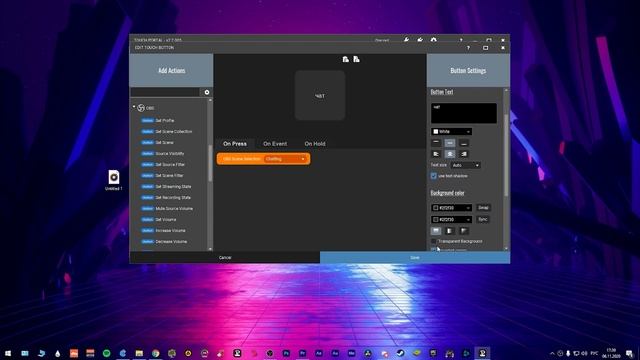The height and width of the screenshot is (360, 640).
Task: Click the Add Actions panel header
Action: 171,71
